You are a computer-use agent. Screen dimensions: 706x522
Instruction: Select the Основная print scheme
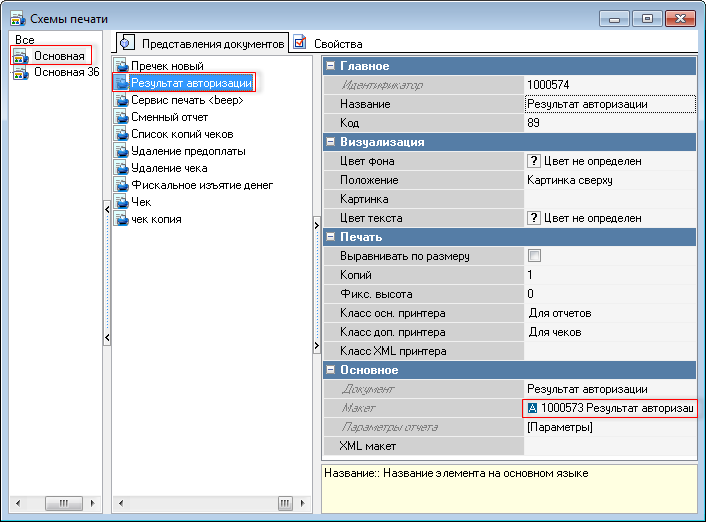(58, 56)
